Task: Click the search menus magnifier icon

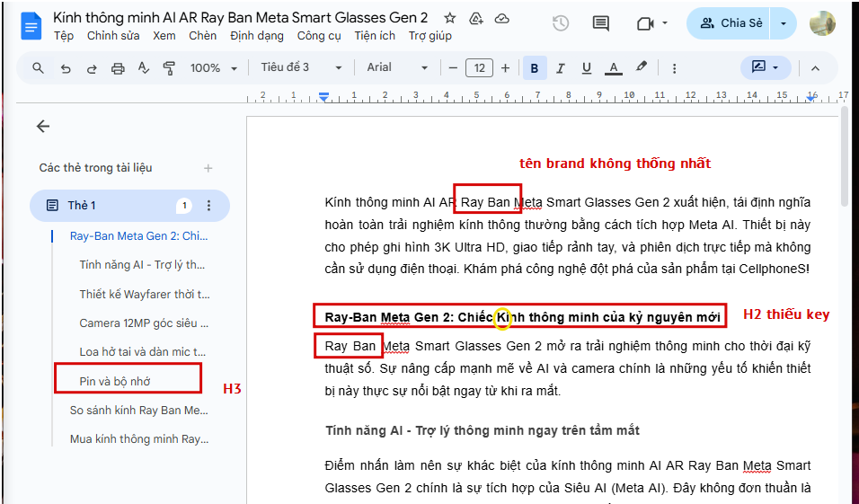Action: 38,68
